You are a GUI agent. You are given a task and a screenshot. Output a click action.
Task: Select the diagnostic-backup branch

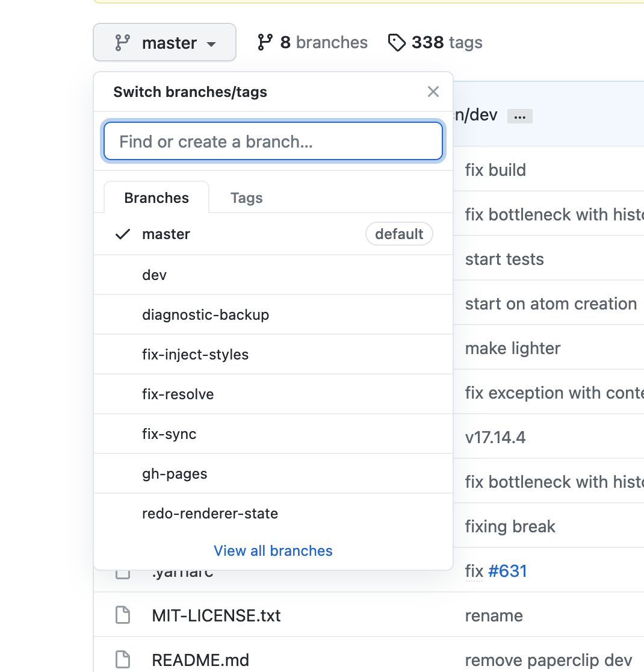tap(205, 314)
